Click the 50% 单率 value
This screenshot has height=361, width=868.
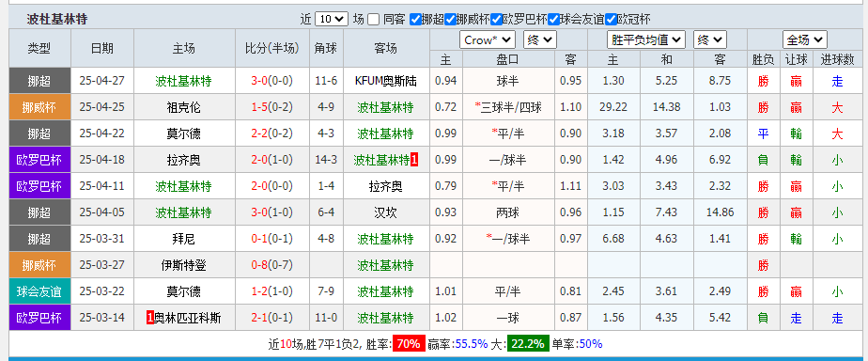(590, 344)
